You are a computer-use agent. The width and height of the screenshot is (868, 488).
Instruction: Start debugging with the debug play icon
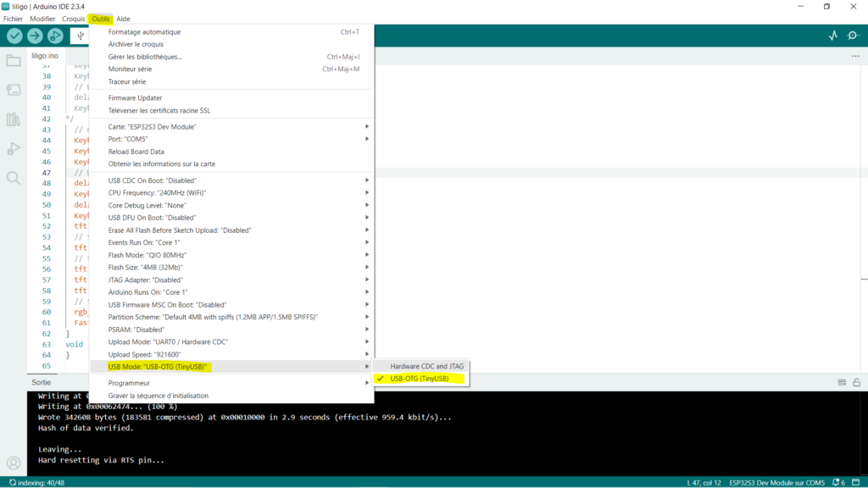coord(55,36)
